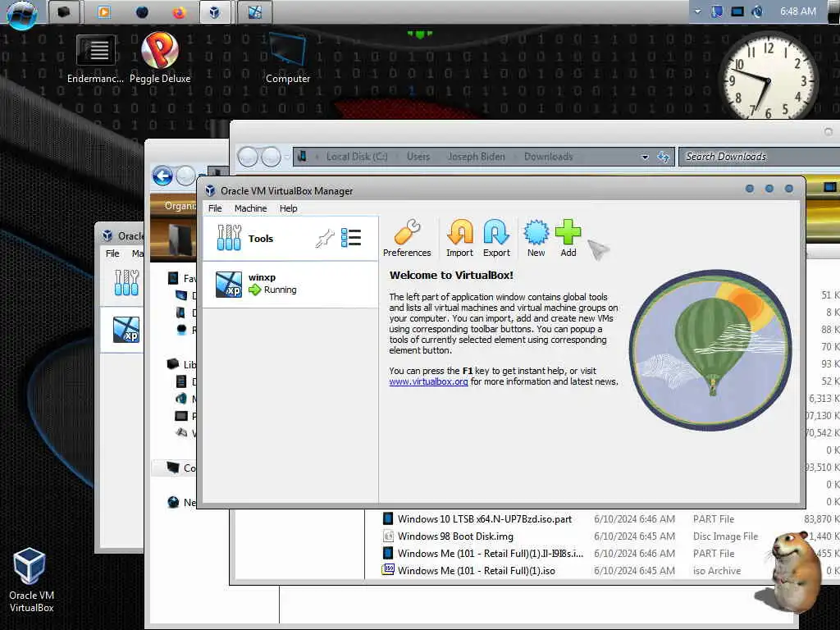Open VirtualBox Preferences
The image size is (840, 630).
point(407,239)
